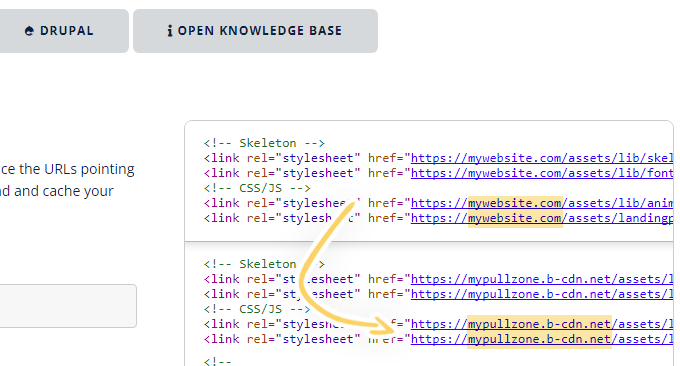Image resolution: width=680 pixels, height=366 pixels.
Task: Select the top '<!-- Skeleton -->' comment text
Action: point(264,143)
